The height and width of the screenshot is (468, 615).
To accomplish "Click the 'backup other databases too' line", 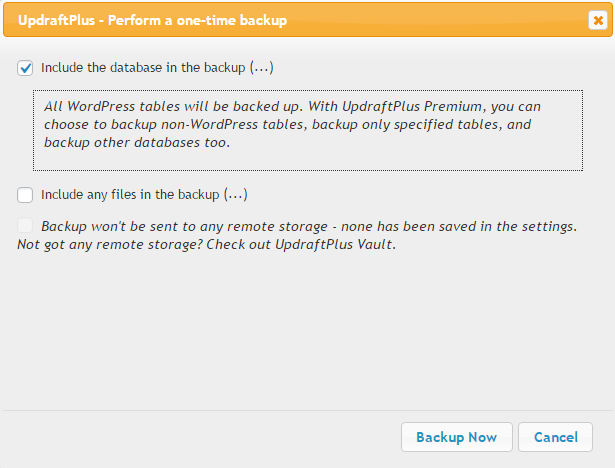I will click(137, 143).
